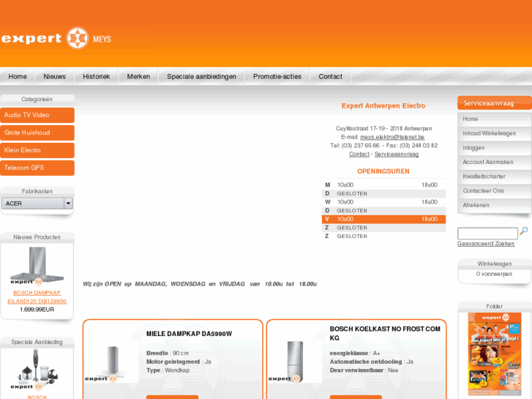Screen dimensions: 532x399
Task: Click the Serviceaanvraag orange header button
Action: [x=495, y=103]
